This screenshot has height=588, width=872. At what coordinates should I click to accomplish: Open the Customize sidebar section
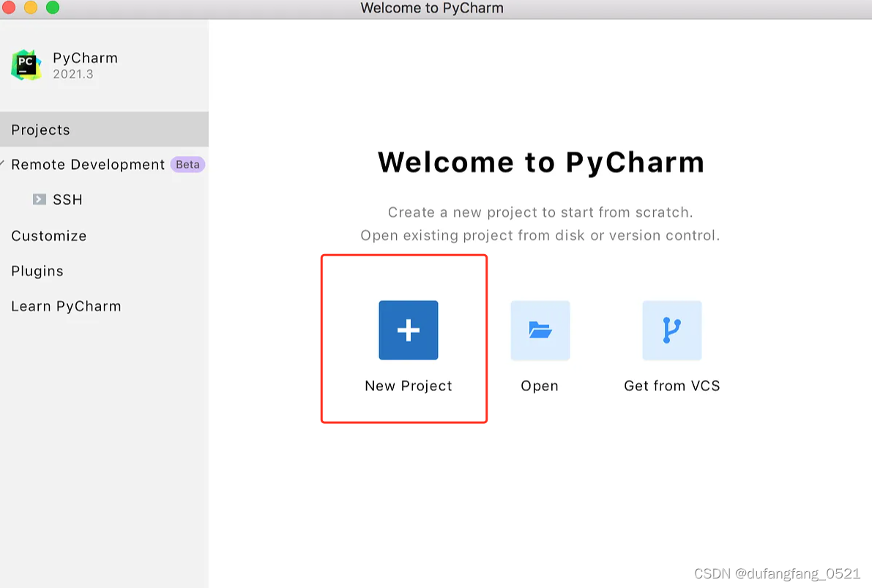pyautogui.click(x=48, y=236)
